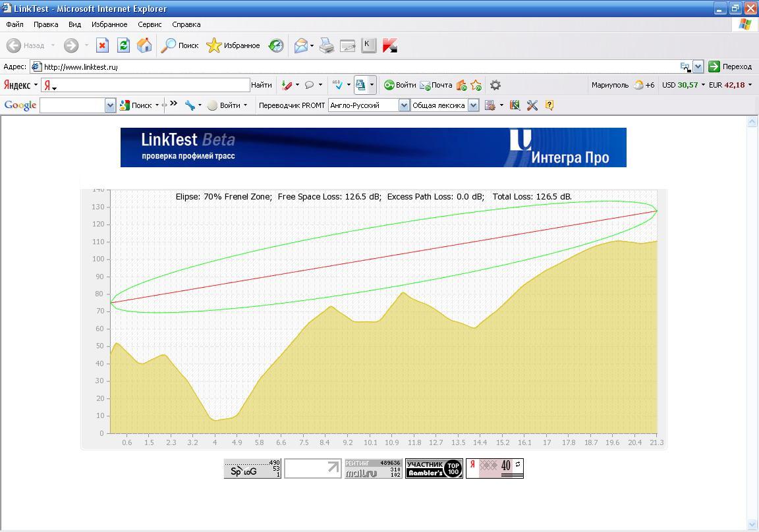759x532 pixels.
Task: Click the PROMT help question mark icon
Action: click(x=549, y=105)
